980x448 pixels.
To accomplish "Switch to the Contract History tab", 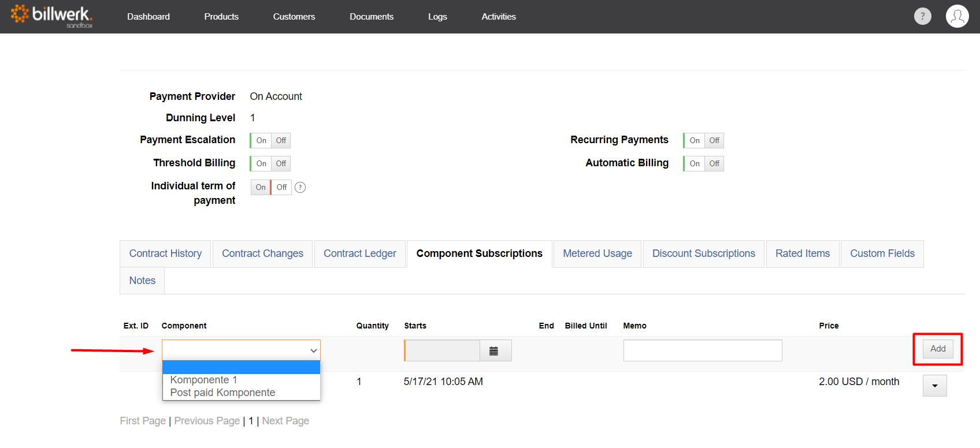I will (x=165, y=253).
